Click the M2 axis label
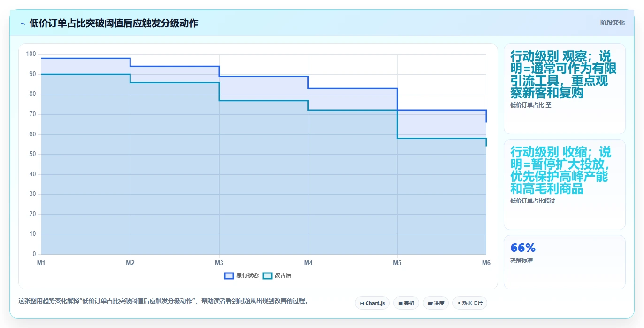This screenshot has height=328, width=644. (x=130, y=263)
